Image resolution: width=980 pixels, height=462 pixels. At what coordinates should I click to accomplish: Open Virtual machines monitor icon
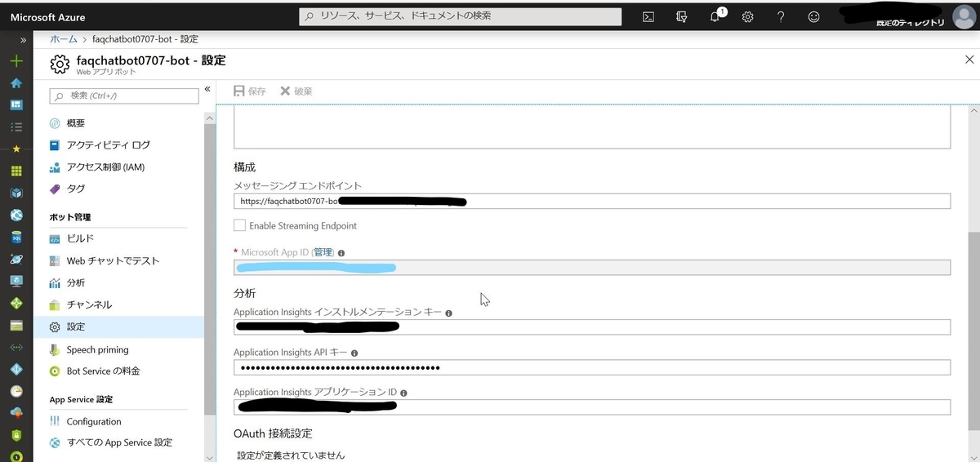[16, 281]
